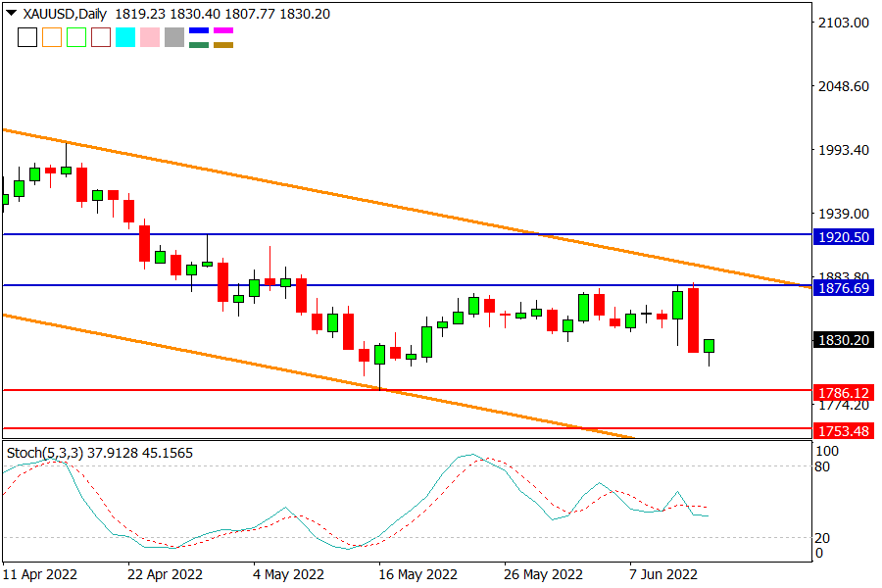Click the gold line legend marker

point(223,45)
